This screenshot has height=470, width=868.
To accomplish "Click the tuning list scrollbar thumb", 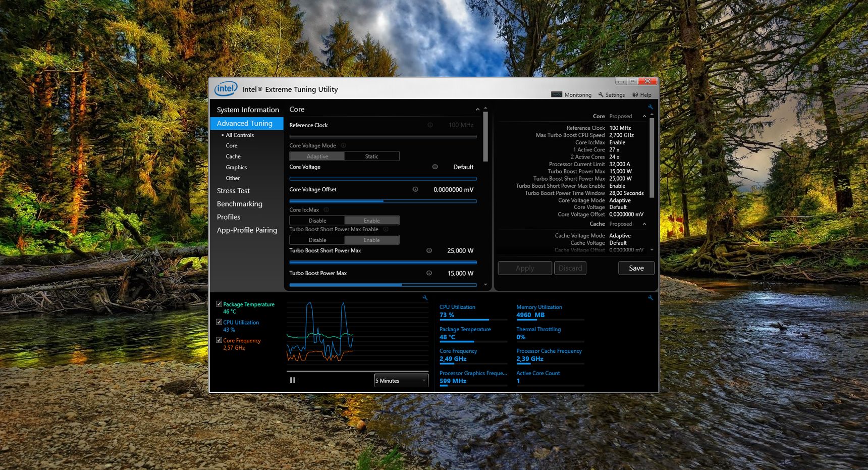I will coord(485,137).
